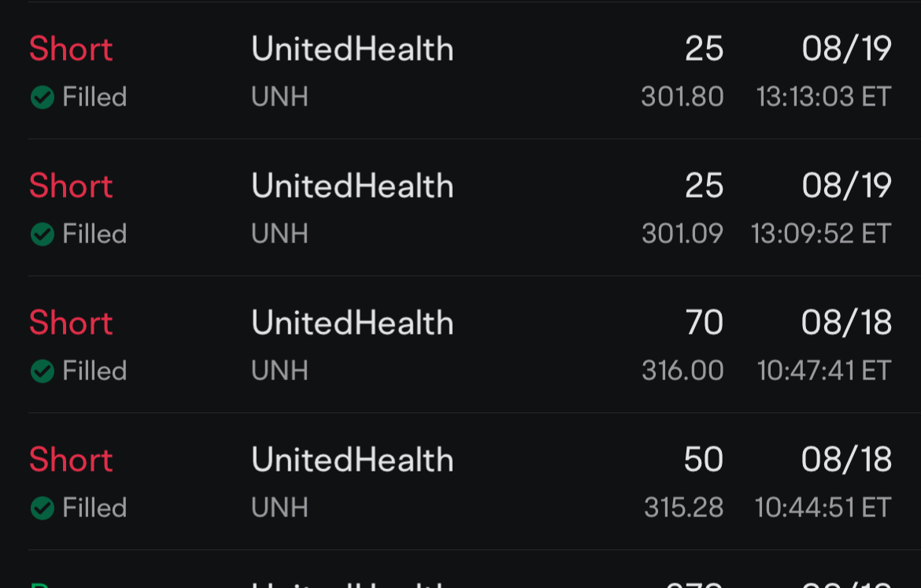
Task: Click the 08/19 date on the topmost order
Action: (845, 49)
